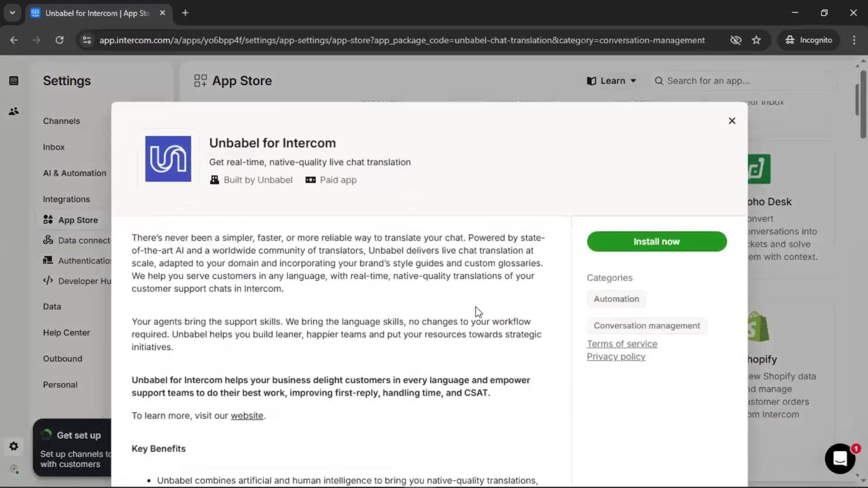
Task: Click the tracking protection eye icon
Action: pyautogui.click(x=736, y=40)
